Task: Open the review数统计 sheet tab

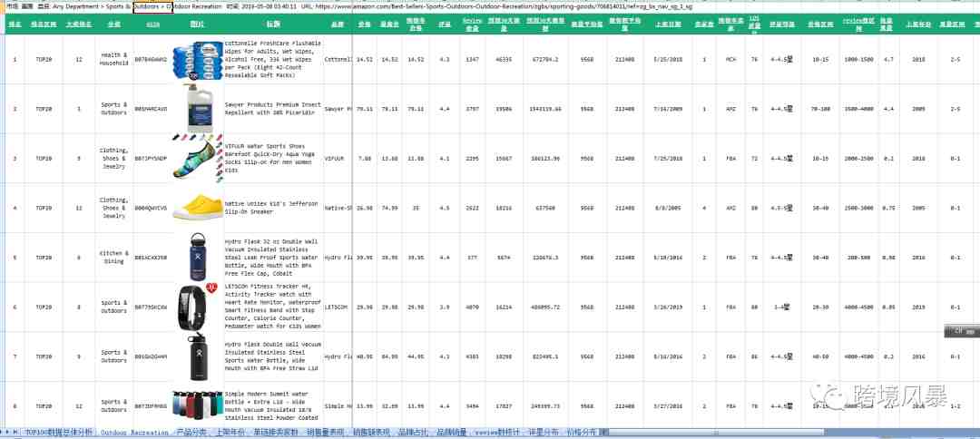Action: coord(498,432)
